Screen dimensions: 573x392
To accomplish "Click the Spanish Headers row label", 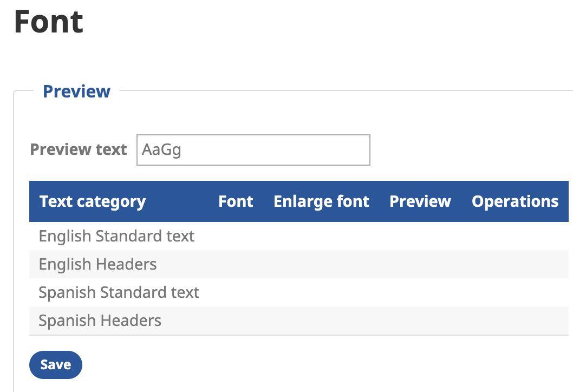I will pyautogui.click(x=100, y=321).
